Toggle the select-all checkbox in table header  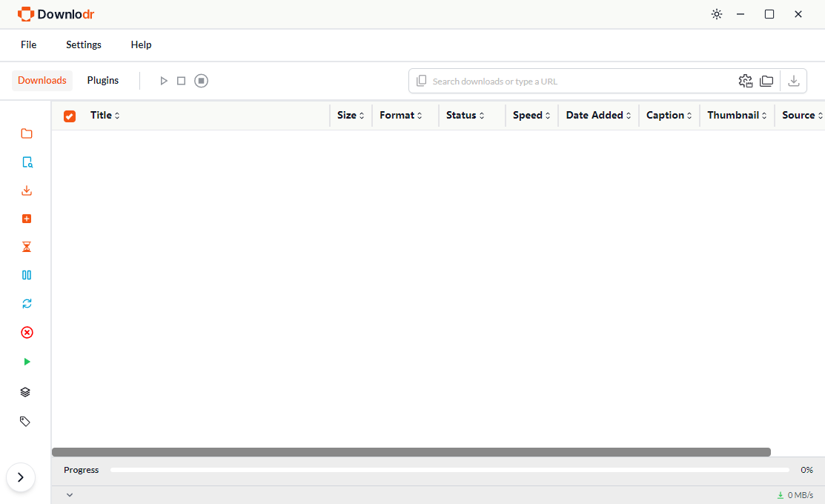pos(70,116)
